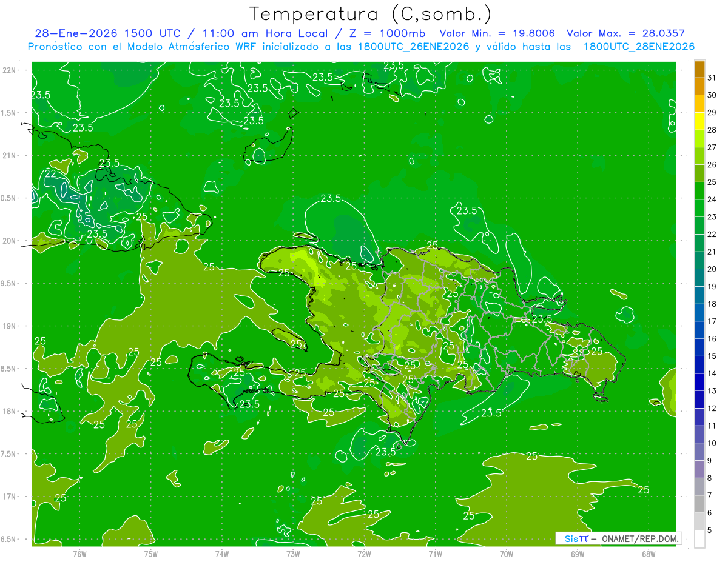728x562 pixels.
Task: Click the gray swatch between legend values 6 and 7
Action: (699, 504)
